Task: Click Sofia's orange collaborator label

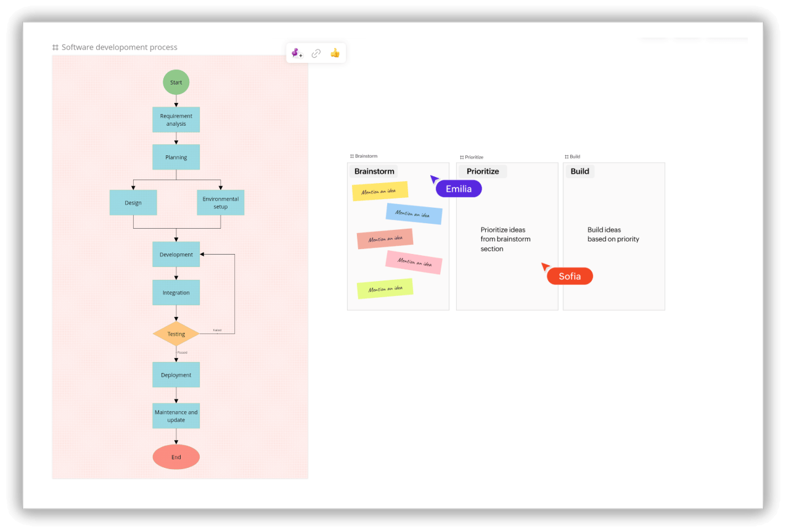Action: click(x=570, y=276)
